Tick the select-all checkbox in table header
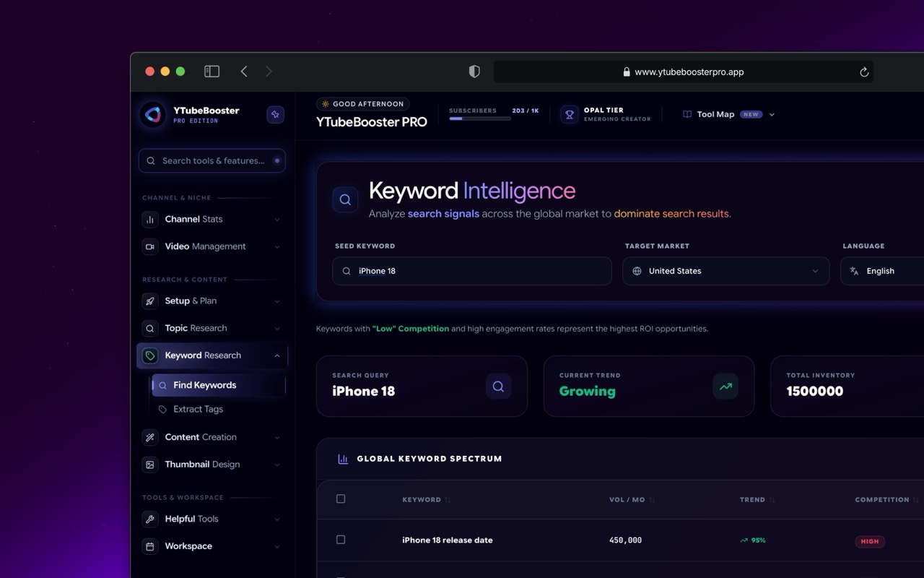Viewport: 924px width, 578px height. [x=341, y=499]
